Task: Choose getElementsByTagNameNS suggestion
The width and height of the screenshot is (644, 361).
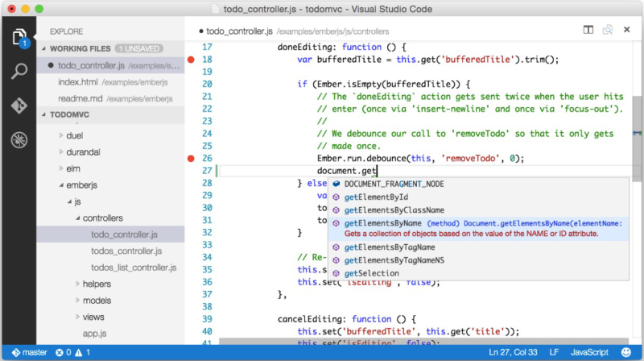Action: pyautogui.click(x=478, y=260)
